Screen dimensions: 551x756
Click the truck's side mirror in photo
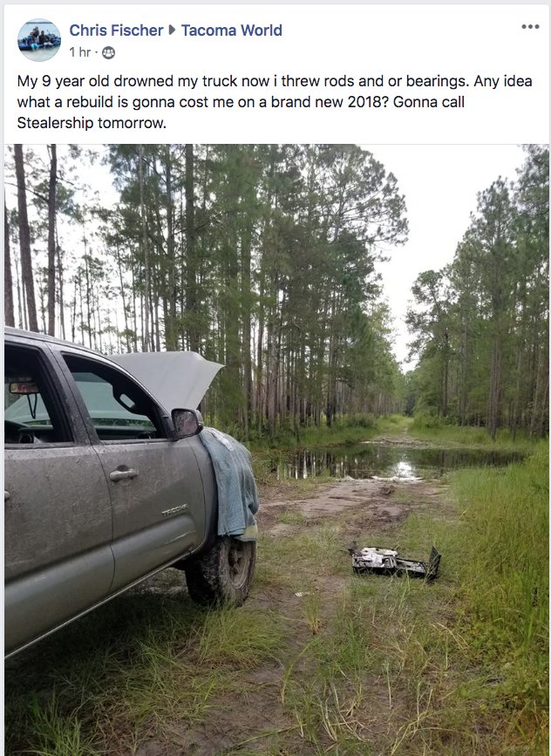(187, 423)
